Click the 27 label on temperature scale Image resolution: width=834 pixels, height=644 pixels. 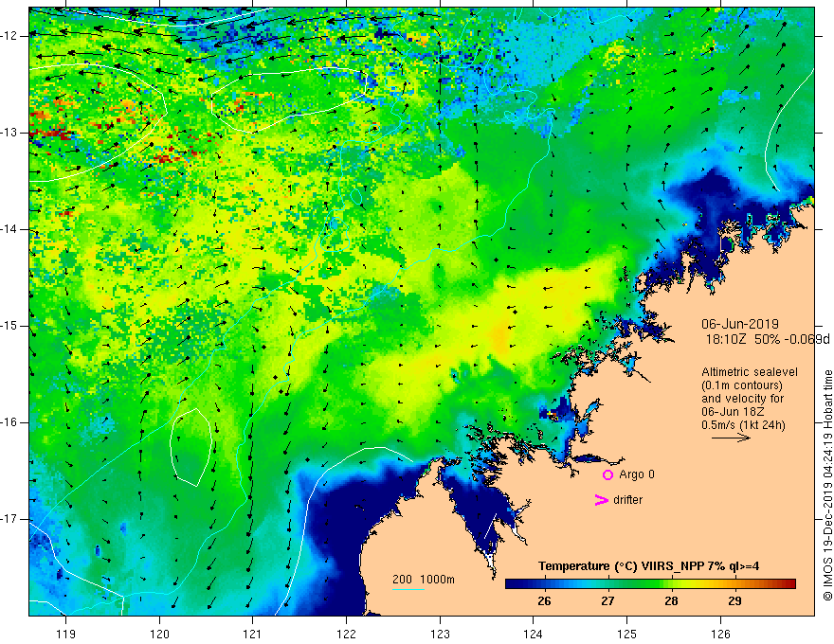[x=607, y=601]
